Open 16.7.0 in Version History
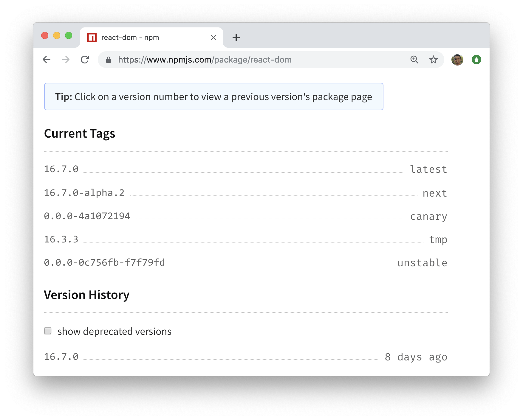The image size is (523, 420). pyautogui.click(x=61, y=357)
